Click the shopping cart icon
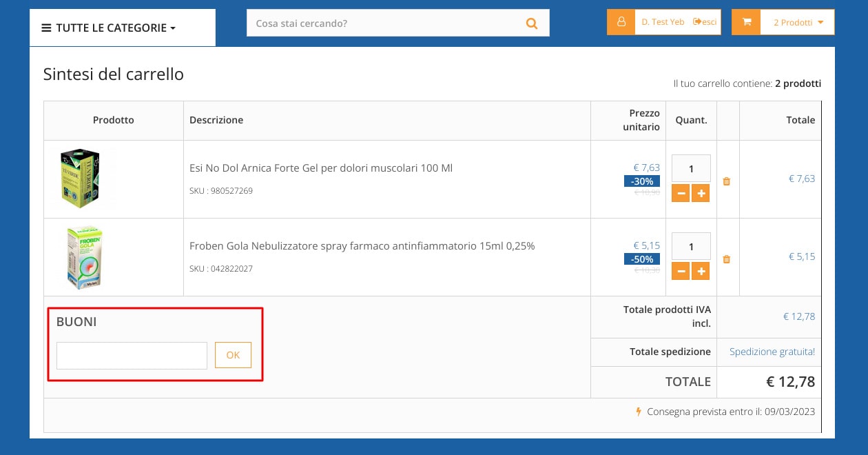Screen dimensions: 868x455 coord(747,22)
